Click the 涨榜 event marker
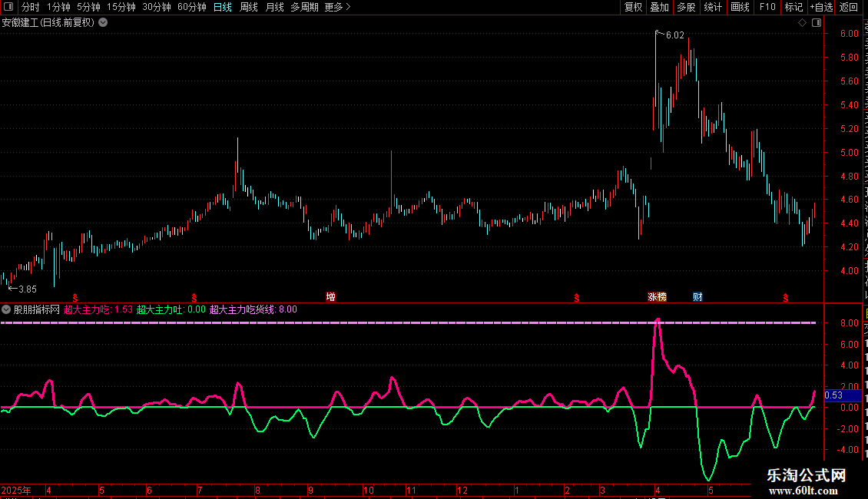The height and width of the screenshot is (499, 868). [657, 297]
